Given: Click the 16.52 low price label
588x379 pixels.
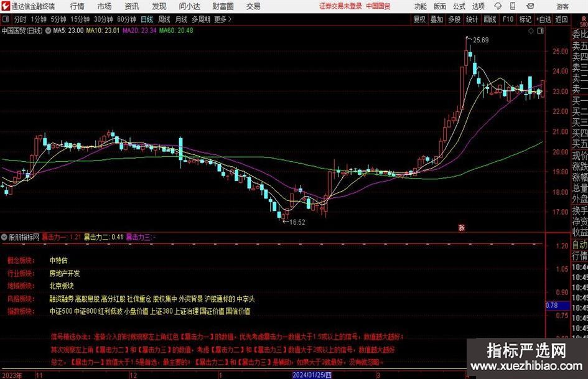Looking at the screenshot, I should click(x=297, y=222).
